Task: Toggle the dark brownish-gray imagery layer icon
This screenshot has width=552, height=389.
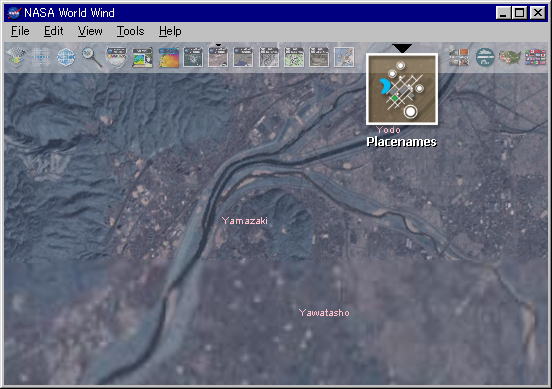Action: coord(319,57)
